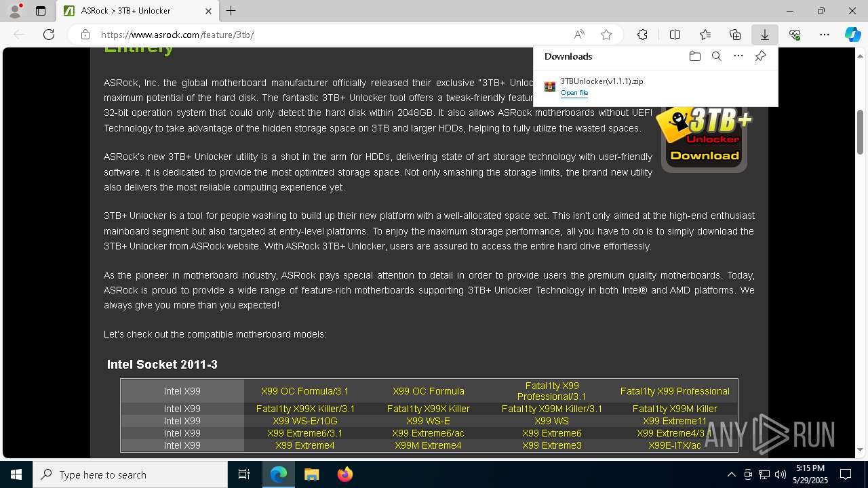Viewport: 868px width, 488px height.
Task: Select the ASRock > 3TB+ Unlocker tab
Action: pyautogui.click(x=138, y=11)
